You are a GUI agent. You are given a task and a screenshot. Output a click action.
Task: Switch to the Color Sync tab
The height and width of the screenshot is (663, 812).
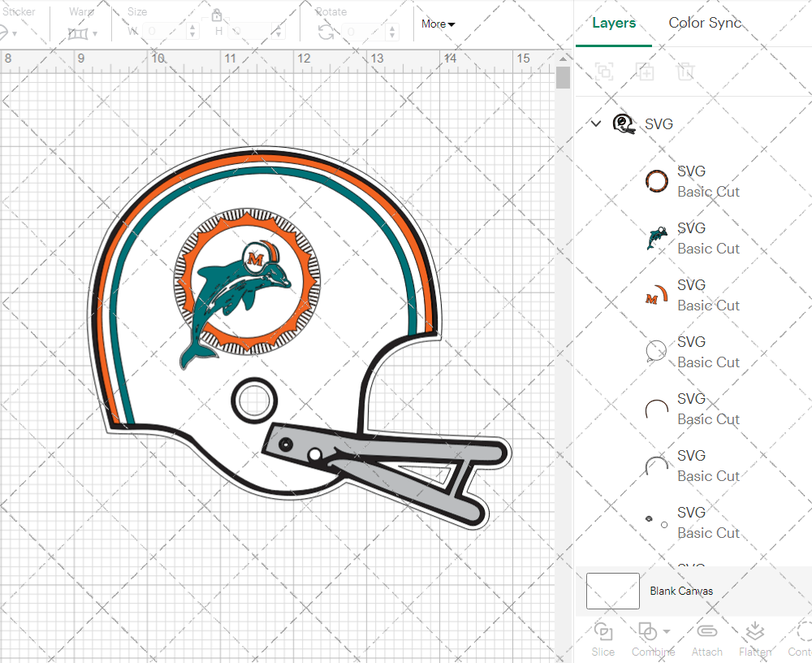[x=705, y=23]
